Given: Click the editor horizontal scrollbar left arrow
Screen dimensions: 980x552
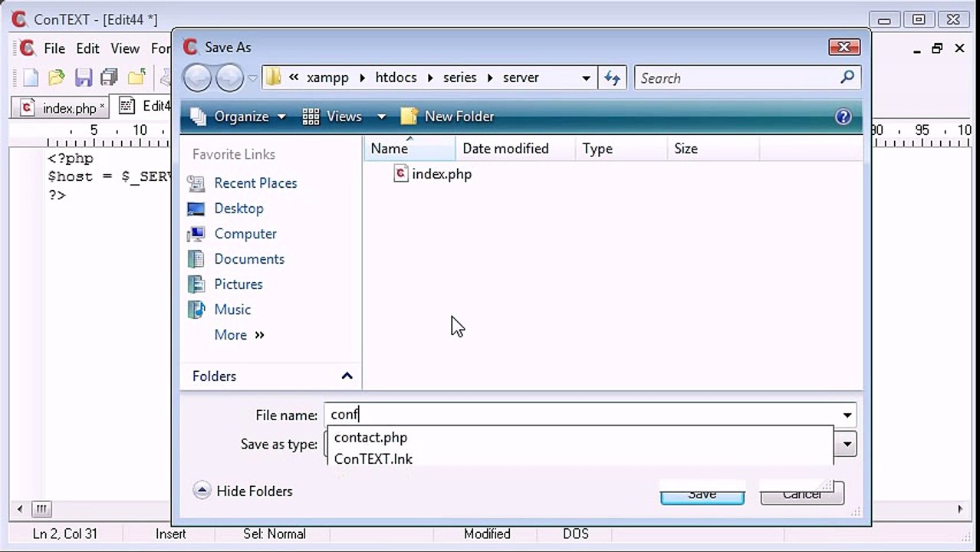Looking at the screenshot, I should point(20,508).
